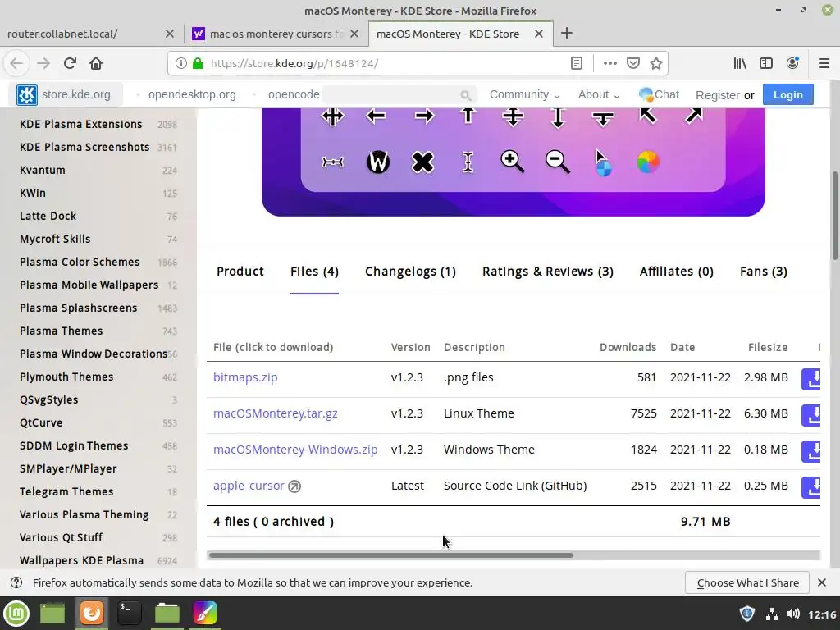The width and height of the screenshot is (840, 630).
Task: Click network icon in system tray
Action: click(x=772, y=614)
